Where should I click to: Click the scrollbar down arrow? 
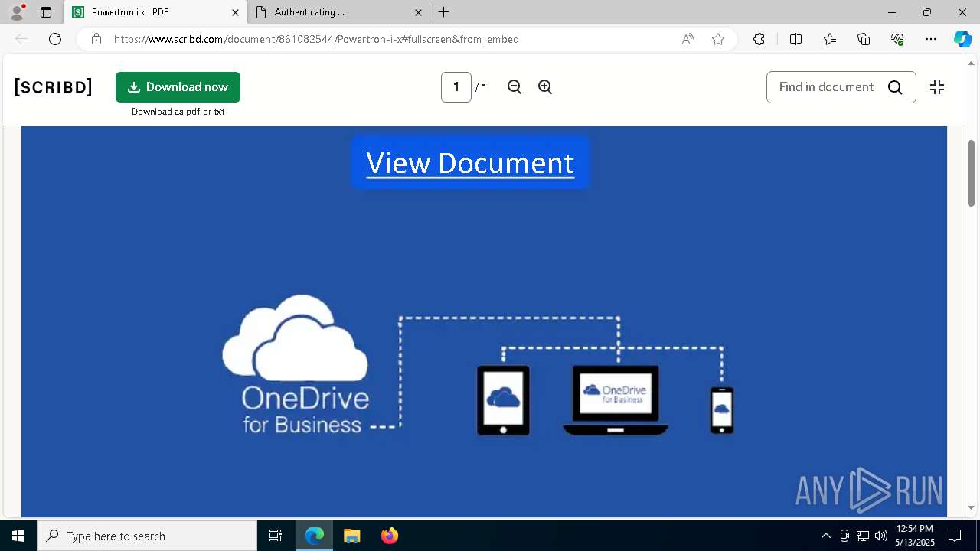(x=972, y=507)
